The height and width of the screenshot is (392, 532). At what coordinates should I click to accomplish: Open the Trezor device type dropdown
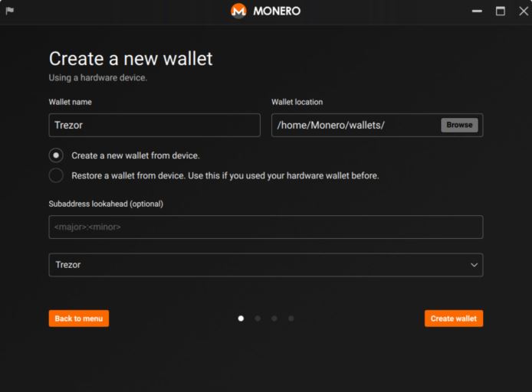click(266, 265)
